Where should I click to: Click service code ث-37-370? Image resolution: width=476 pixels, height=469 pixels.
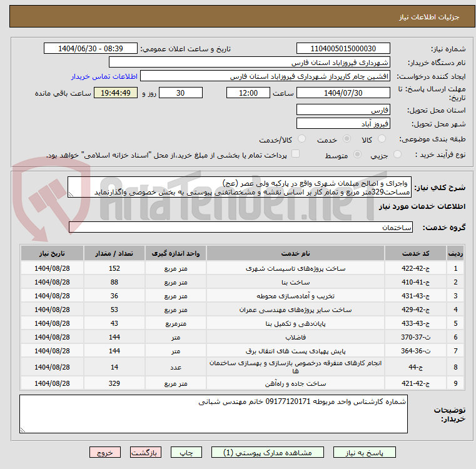coord(415,337)
